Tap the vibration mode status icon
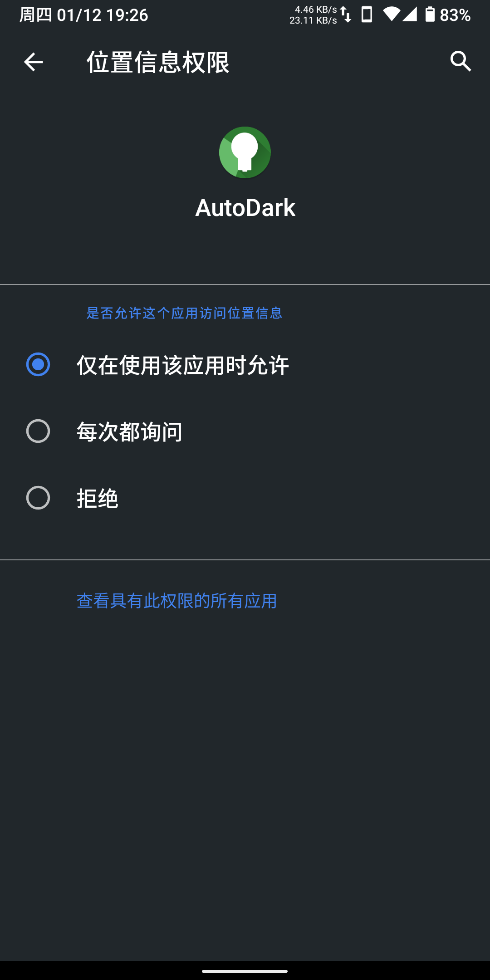This screenshot has height=980, width=490. 366,14
